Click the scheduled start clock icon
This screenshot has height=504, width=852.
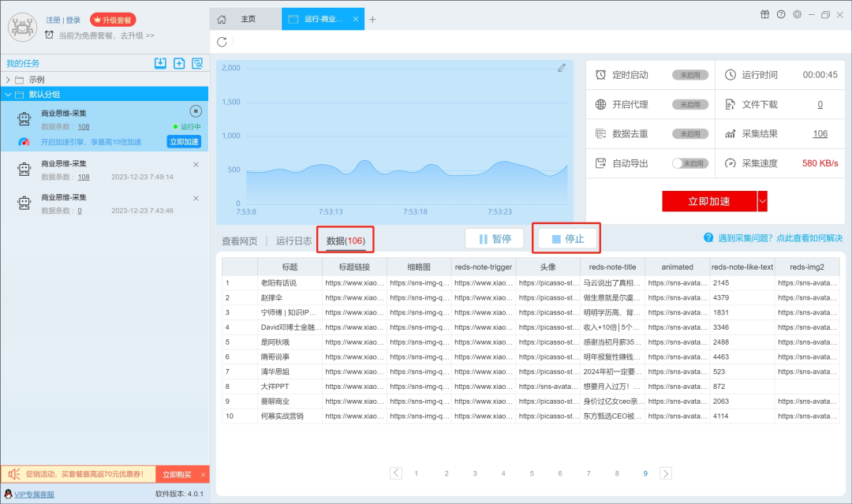[600, 75]
